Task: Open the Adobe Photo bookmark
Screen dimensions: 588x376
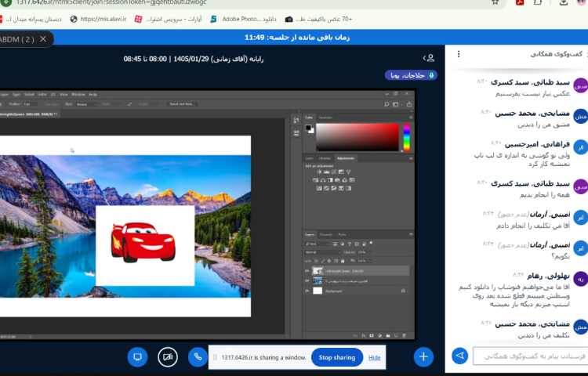Action: 243,19
